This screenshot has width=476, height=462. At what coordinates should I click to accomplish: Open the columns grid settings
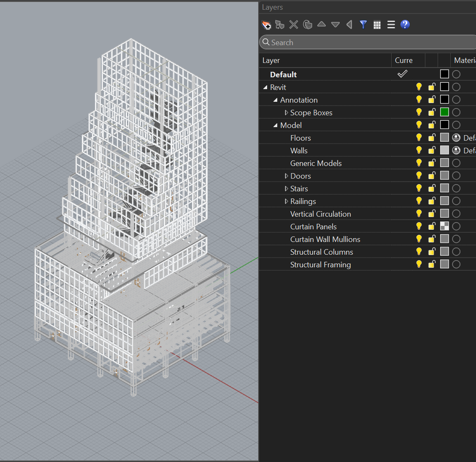[377, 24]
